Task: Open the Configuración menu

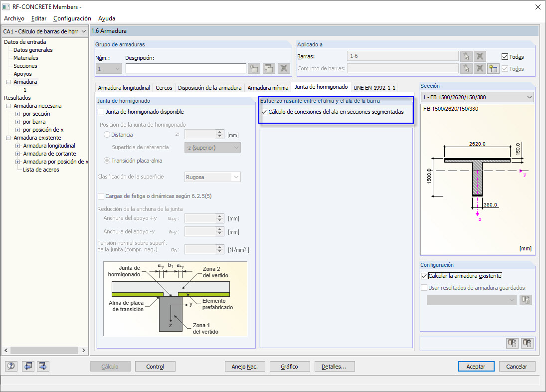Action: pos(72,18)
